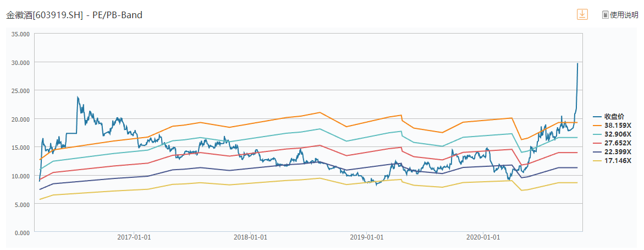Image resolution: width=644 pixels, height=250 pixels.
Task: Select the 2018-01-01 x-axis label
Action: coord(250,237)
